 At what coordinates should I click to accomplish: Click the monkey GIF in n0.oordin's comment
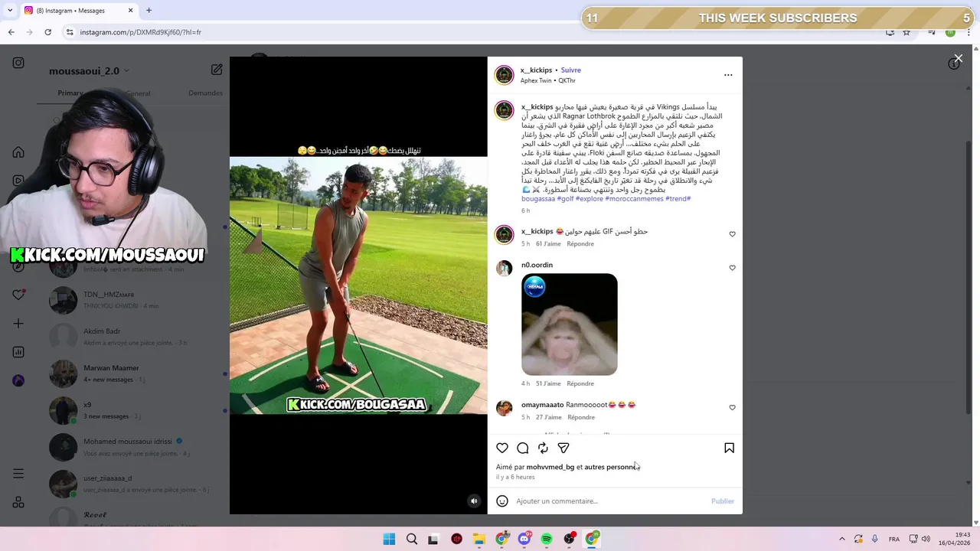(570, 324)
